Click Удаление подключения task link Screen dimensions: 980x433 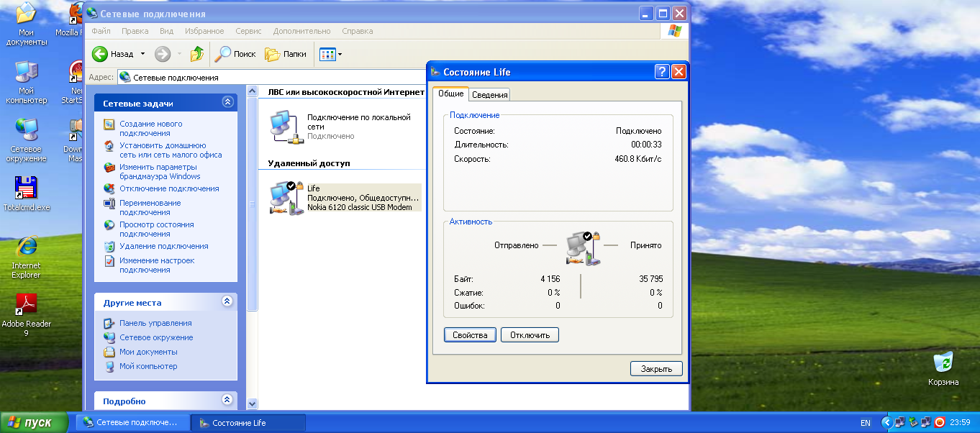click(164, 246)
